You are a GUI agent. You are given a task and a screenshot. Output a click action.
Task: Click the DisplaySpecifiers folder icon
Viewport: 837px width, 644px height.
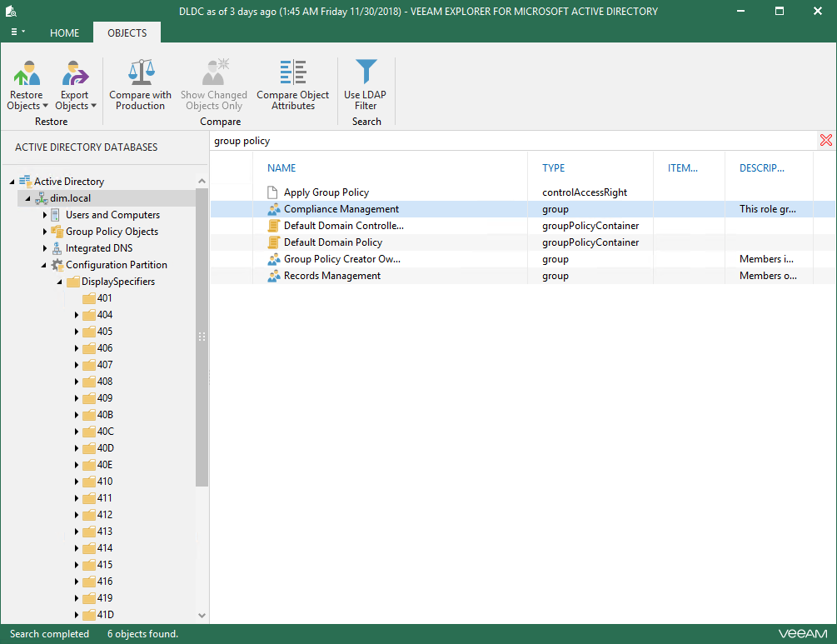tap(73, 282)
